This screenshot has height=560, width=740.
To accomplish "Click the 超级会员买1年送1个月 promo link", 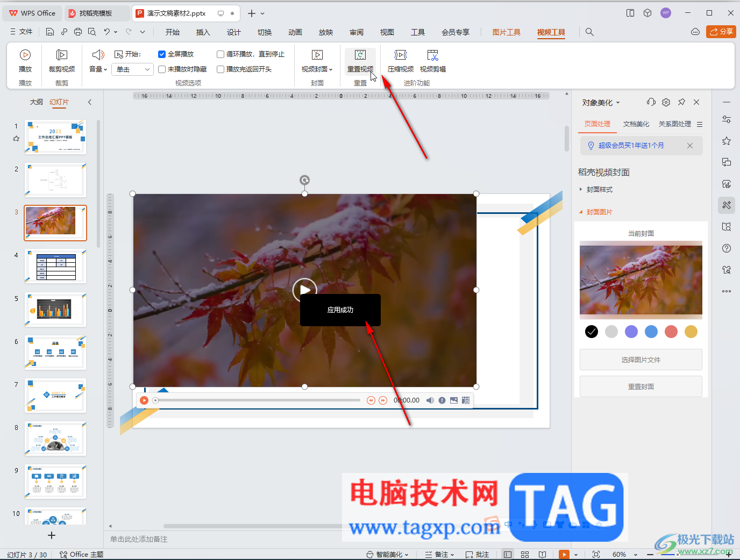I will pyautogui.click(x=631, y=146).
